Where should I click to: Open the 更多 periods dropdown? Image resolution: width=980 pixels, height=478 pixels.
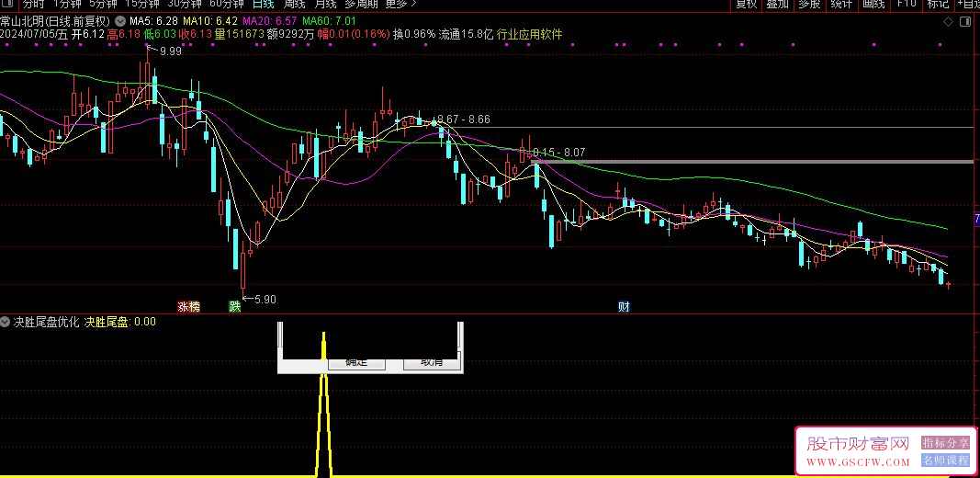click(x=399, y=4)
